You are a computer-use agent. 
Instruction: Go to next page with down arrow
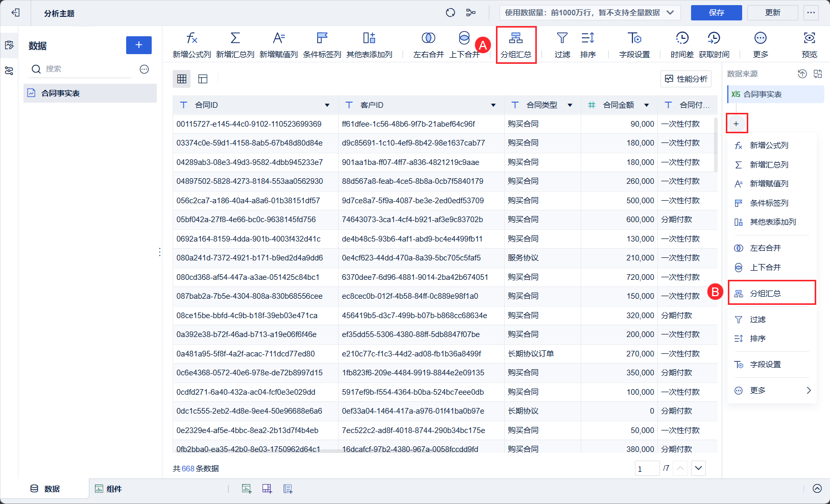(698, 468)
